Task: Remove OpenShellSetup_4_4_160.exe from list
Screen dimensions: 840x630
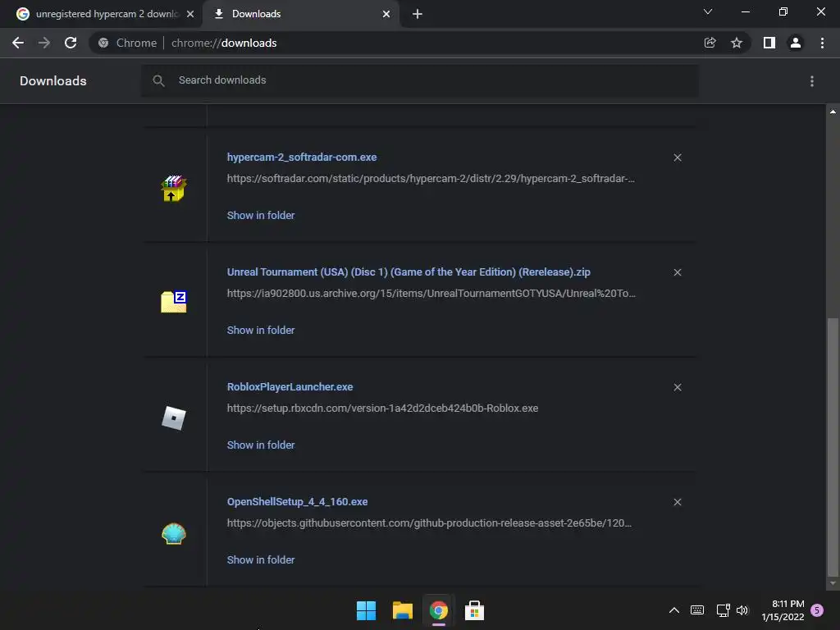Action: pos(678,502)
